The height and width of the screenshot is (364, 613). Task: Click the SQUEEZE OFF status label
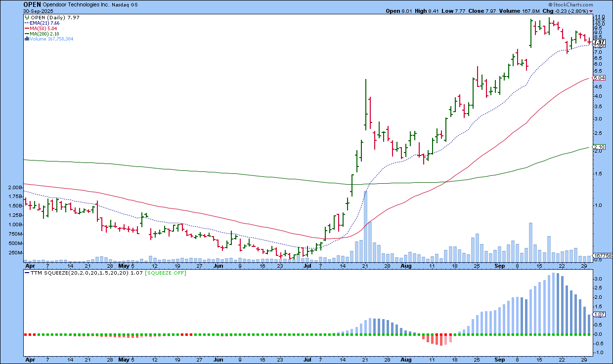[x=171, y=273]
